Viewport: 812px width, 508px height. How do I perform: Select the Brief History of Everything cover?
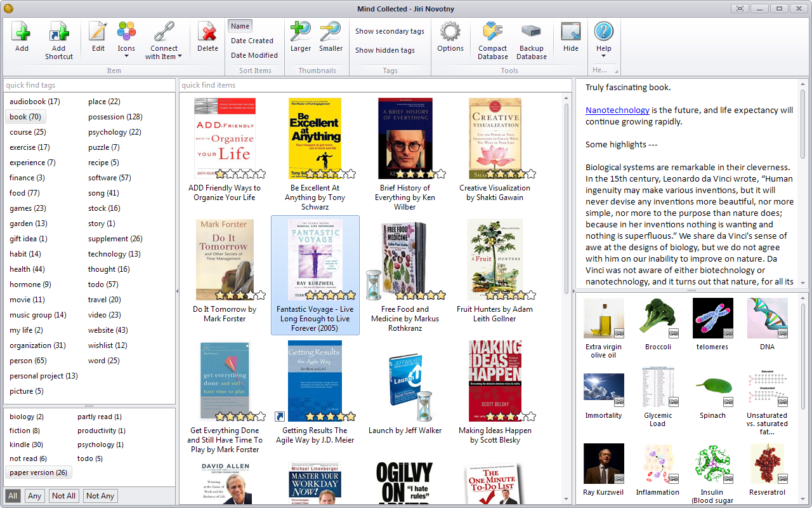point(405,138)
